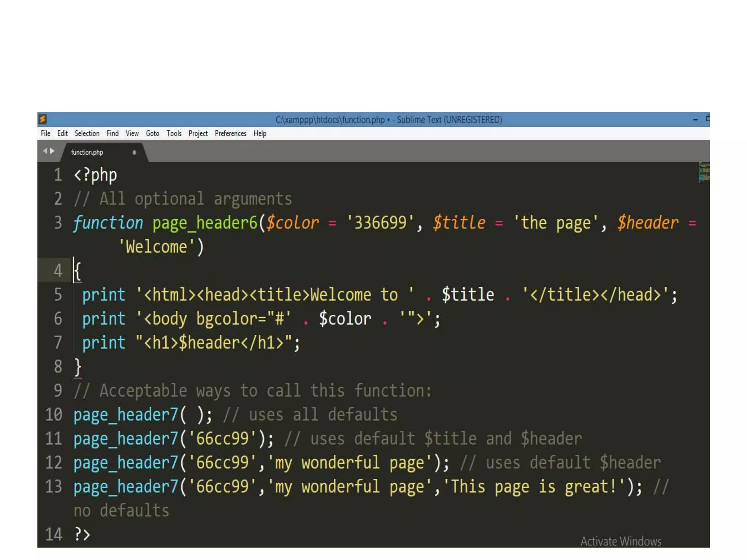Select the function.php tab
The height and width of the screenshot is (560, 747).
87,152
